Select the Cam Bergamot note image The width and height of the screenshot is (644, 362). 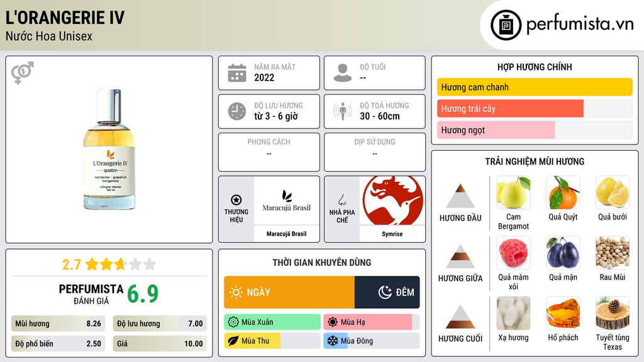pos(513,192)
